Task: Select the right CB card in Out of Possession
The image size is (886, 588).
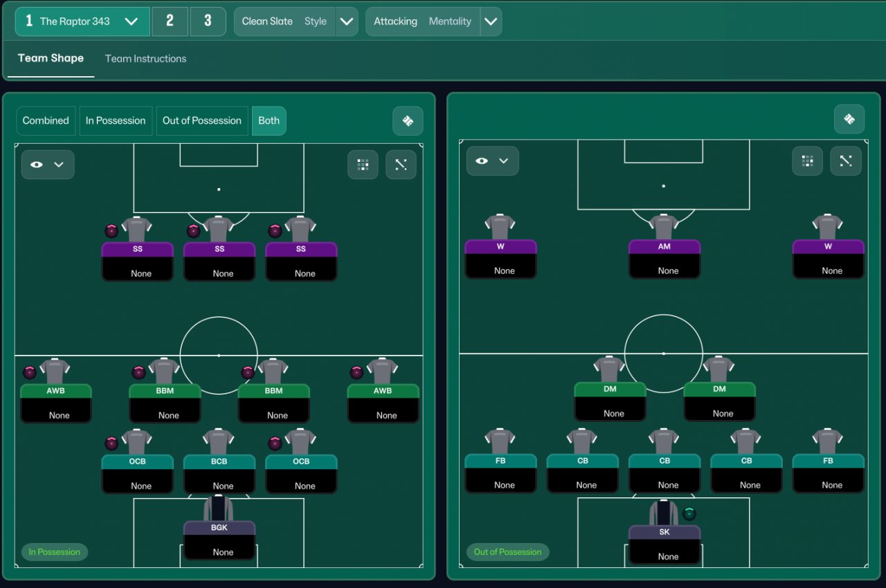Action: pyautogui.click(x=746, y=472)
